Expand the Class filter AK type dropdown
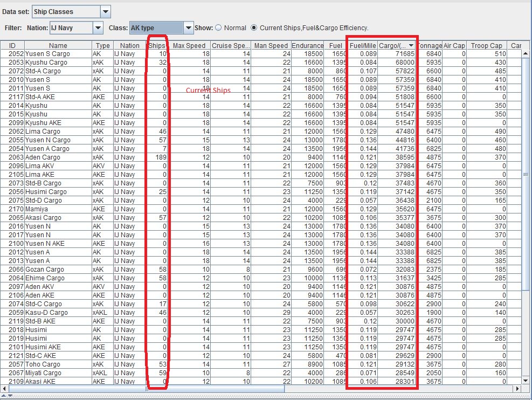 click(x=188, y=27)
